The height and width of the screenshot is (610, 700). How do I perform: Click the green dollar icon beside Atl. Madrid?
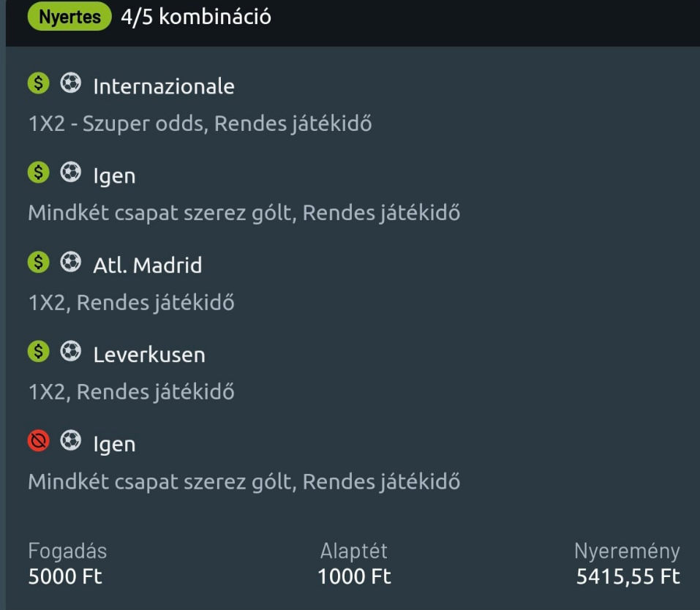[38, 262]
